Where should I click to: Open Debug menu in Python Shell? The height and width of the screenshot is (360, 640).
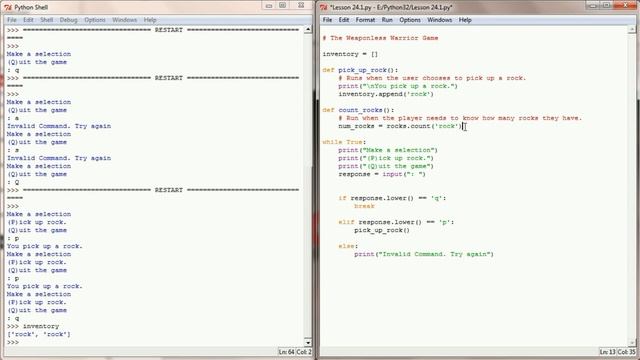pos(68,20)
